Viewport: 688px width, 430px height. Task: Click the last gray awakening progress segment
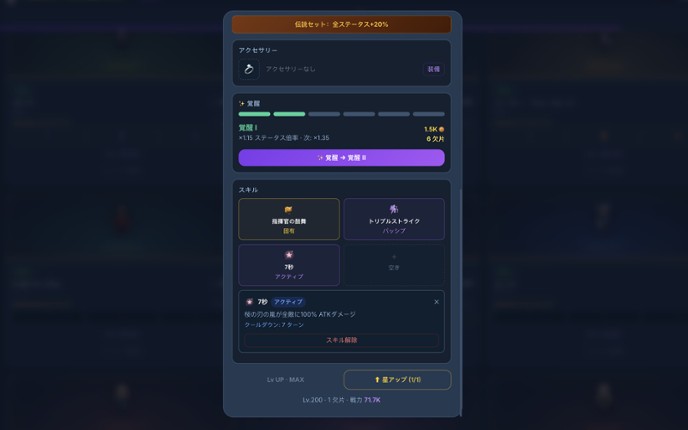429,114
